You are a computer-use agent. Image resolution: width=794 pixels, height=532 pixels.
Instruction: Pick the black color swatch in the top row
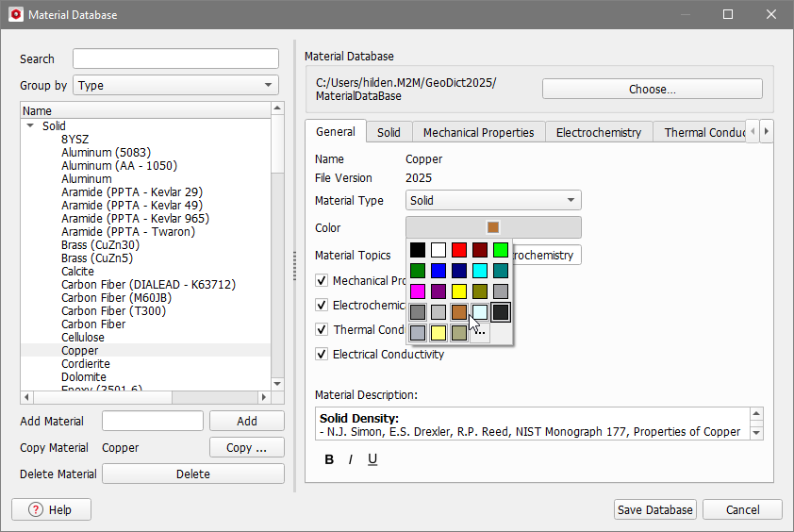(x=418, y=250)
